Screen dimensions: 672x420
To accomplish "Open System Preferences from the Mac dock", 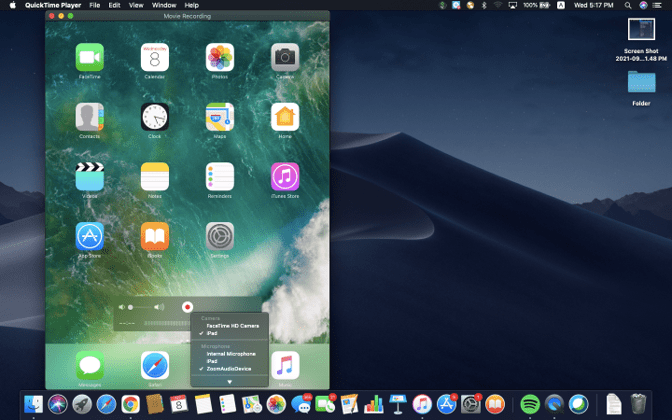I will point(471,404).
